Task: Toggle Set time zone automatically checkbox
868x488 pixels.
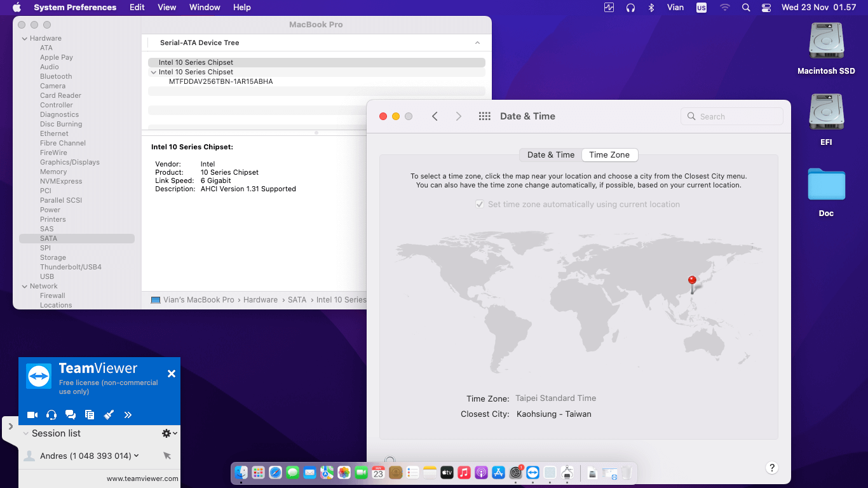Action: 480,205
